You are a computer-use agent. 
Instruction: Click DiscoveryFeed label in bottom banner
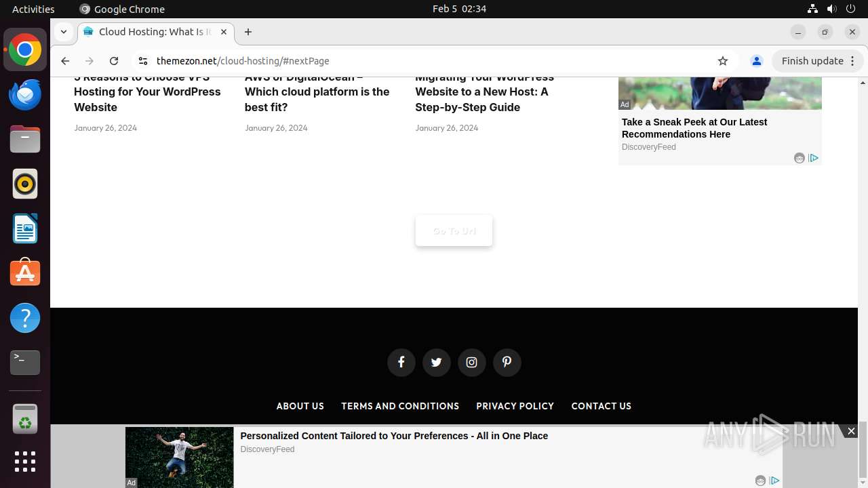pyautogui.click(x=267, y=449)
